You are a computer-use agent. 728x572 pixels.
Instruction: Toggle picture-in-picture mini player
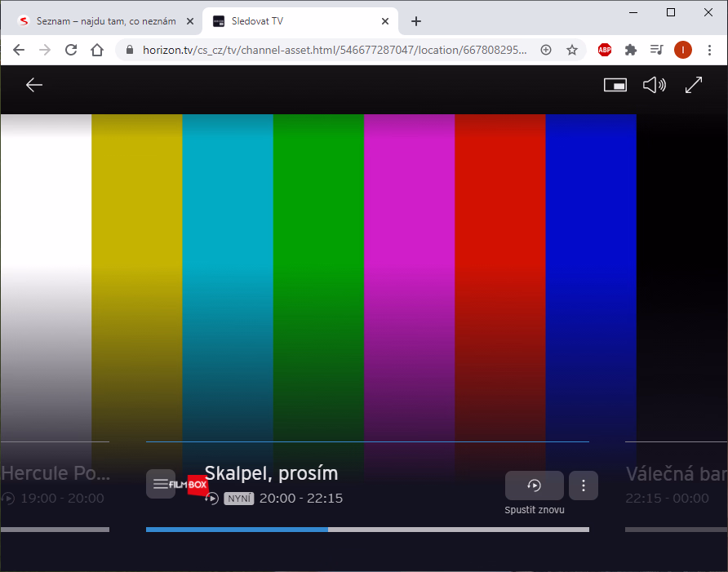(x=615, y=85)
